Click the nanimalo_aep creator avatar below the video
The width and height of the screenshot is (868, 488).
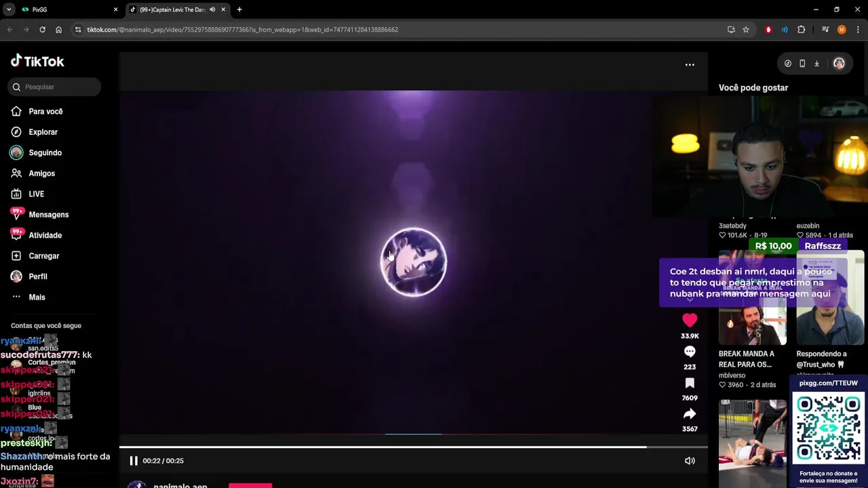click(137, 484)
